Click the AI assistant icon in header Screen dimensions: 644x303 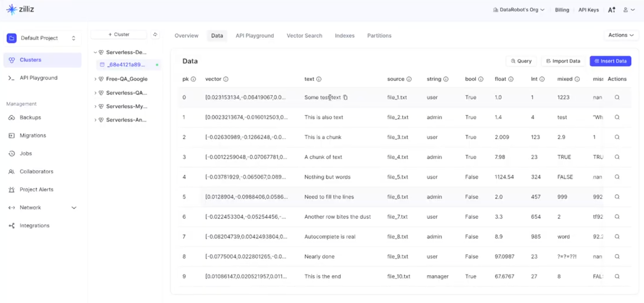coord(612,10)
